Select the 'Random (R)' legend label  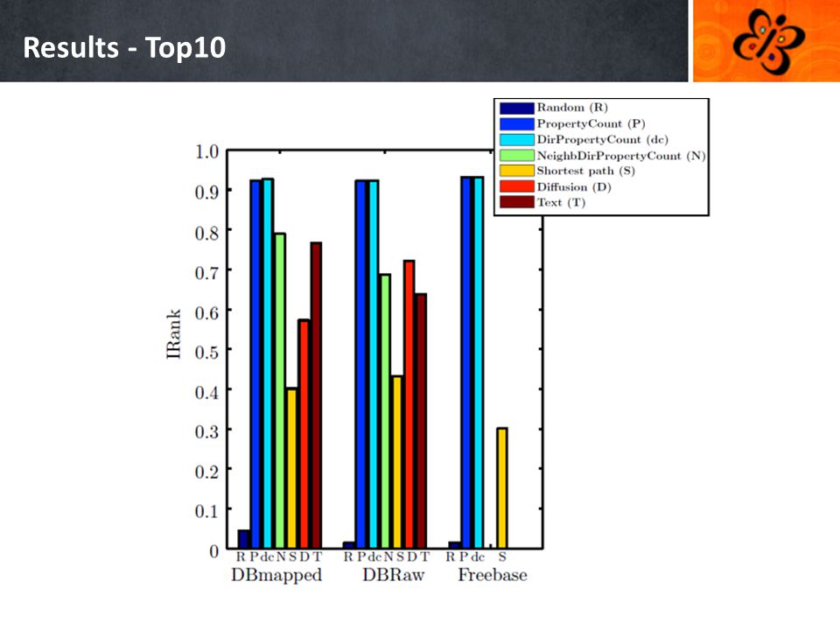(x=572, y=108)
